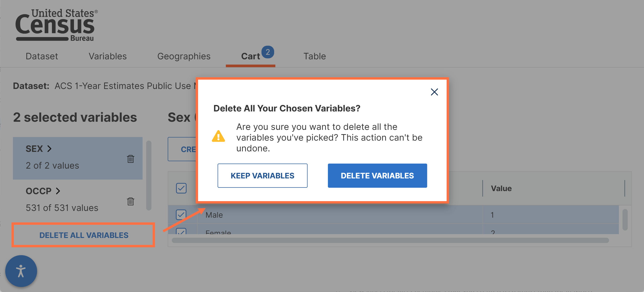Uncheck the Male value checkbox

[181, 215]
